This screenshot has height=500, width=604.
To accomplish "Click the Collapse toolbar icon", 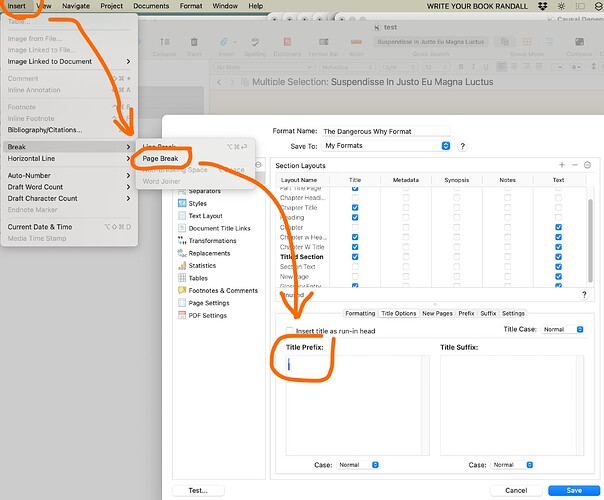I will 164,42.
